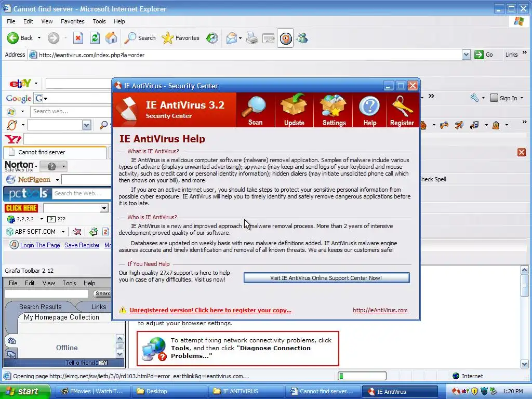The height and width of the screenshot is (399, 532).
Task: Open the History icon in IE toolbar
Action: [x=212, y=38]
